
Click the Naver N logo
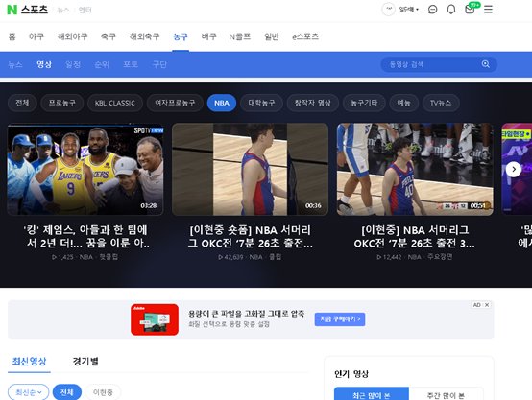tap(12, 10)
